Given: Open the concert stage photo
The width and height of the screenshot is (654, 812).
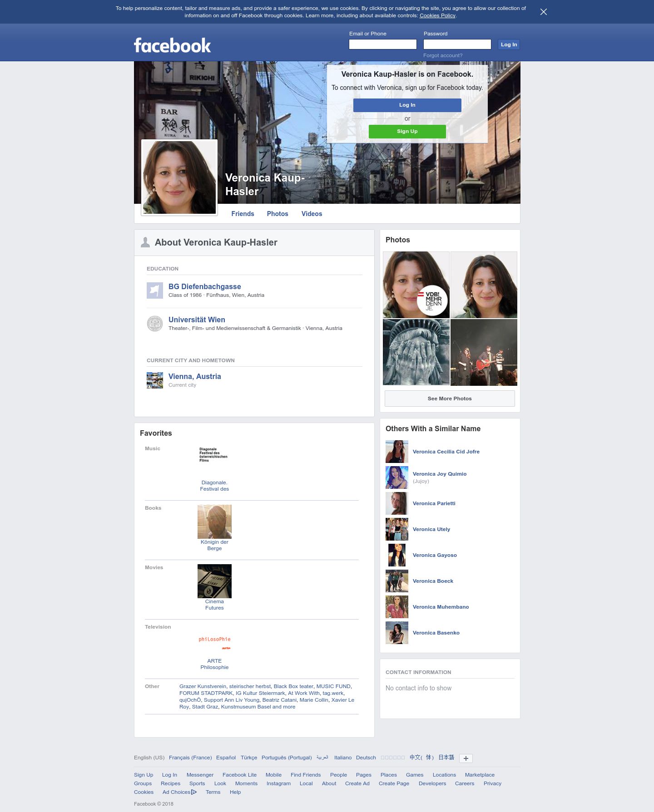Looking at the screenshot, I should [484, 352].
